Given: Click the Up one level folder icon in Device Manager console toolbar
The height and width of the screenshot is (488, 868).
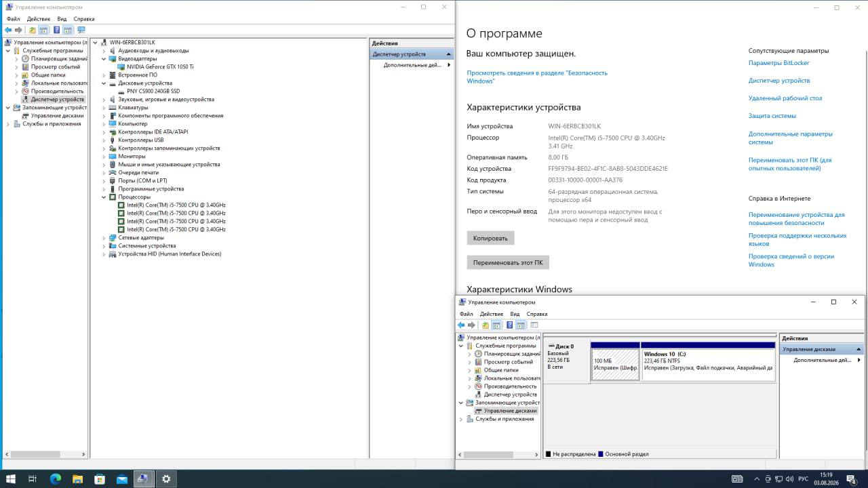Looking at the screenshot, I should pos(32,30).
